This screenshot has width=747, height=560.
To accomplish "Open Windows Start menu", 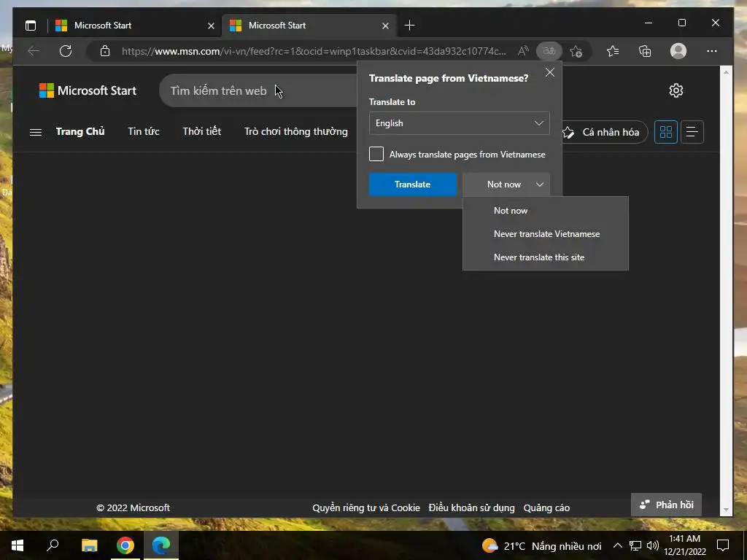I will [x=18, y=545].
